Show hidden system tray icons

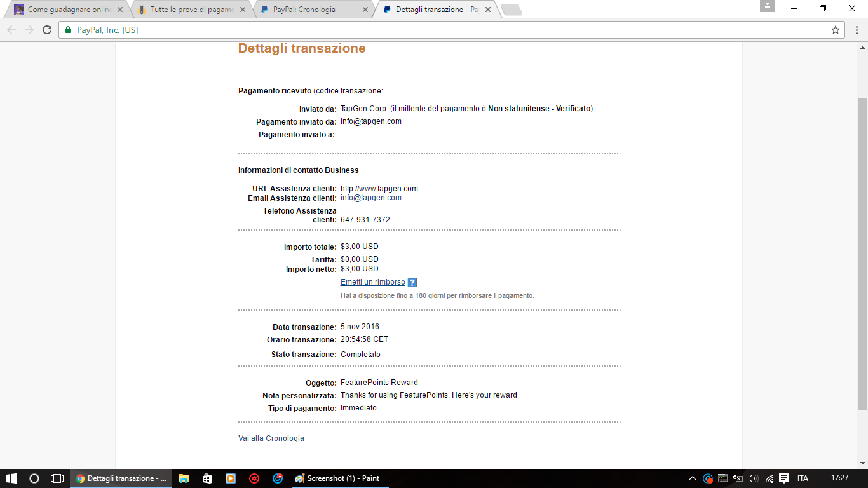coord(693,478)
